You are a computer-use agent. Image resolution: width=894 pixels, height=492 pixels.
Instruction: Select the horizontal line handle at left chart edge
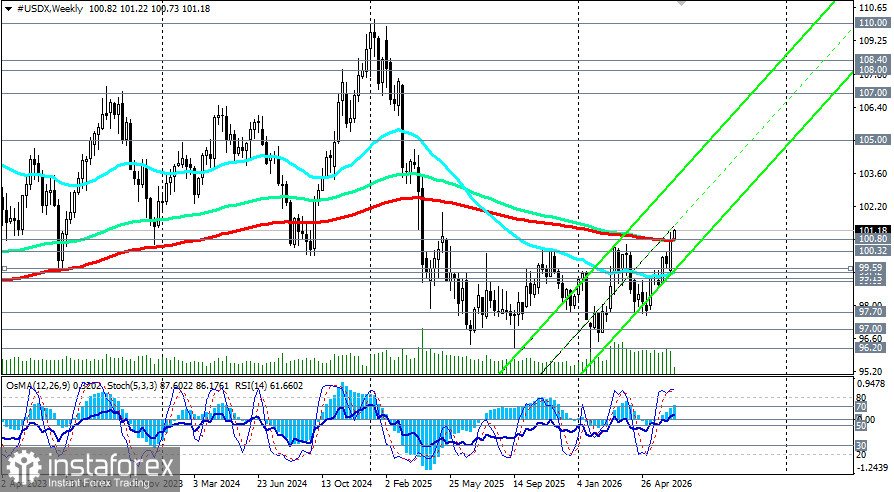point(4,268)
